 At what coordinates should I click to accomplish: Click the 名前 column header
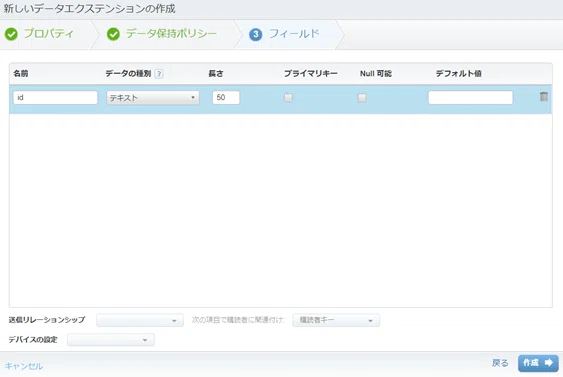(21, 74)
